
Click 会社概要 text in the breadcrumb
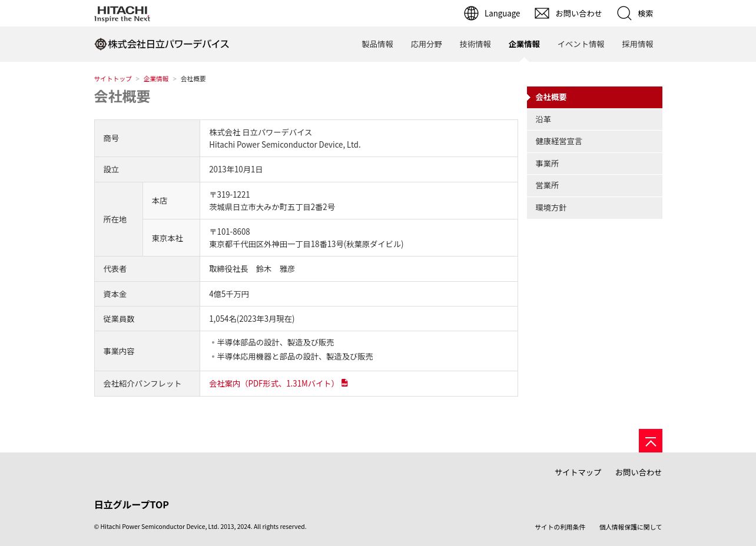[x=193, y=79]
